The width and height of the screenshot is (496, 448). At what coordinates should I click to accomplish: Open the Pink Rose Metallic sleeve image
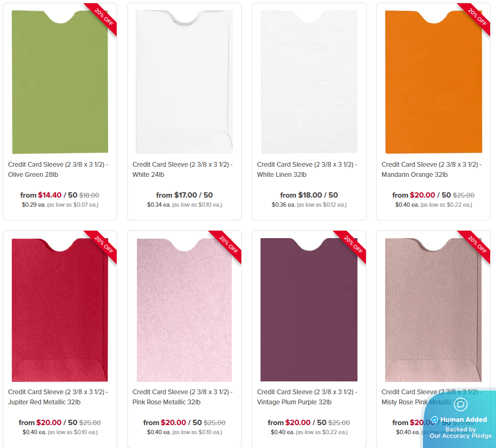184,309
